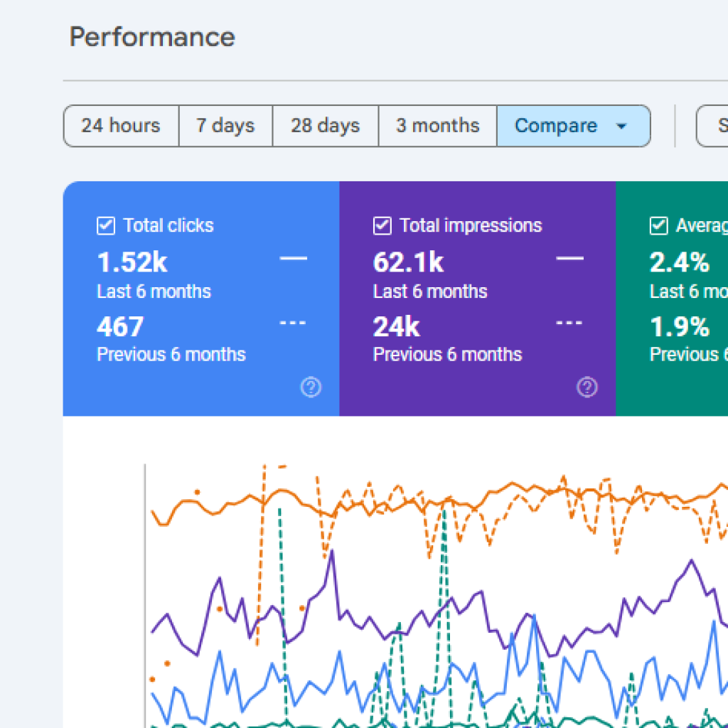Click dashed line legend icon beside 467
The height and width of the screenshot is (728, 728).
point(293,323)
